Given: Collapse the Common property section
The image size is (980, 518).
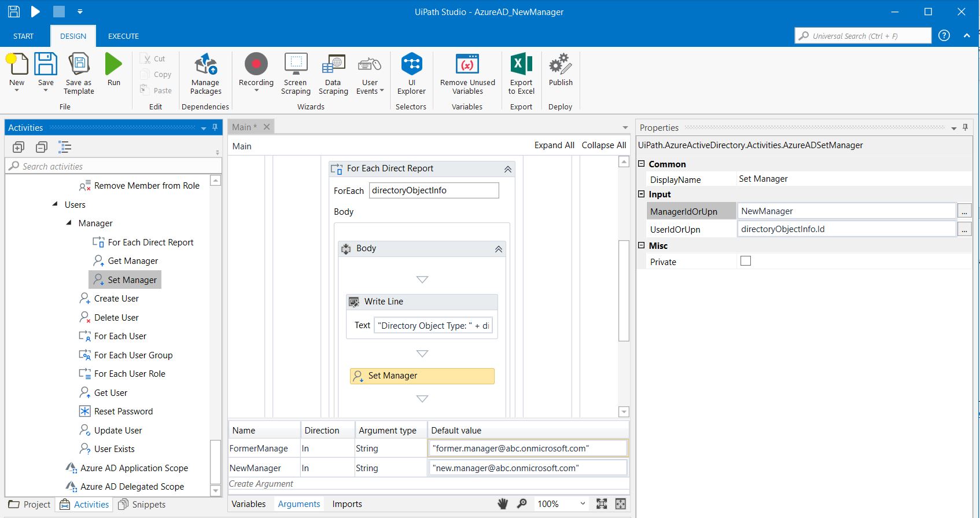Looking at the screenshot, I should (641, 164).
